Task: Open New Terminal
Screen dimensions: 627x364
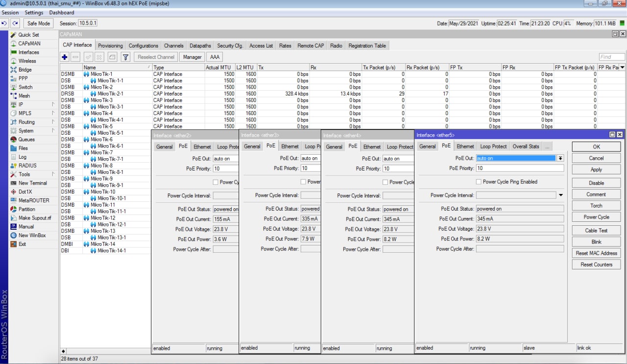Action: pyautogui.click(x=33, y=183)
